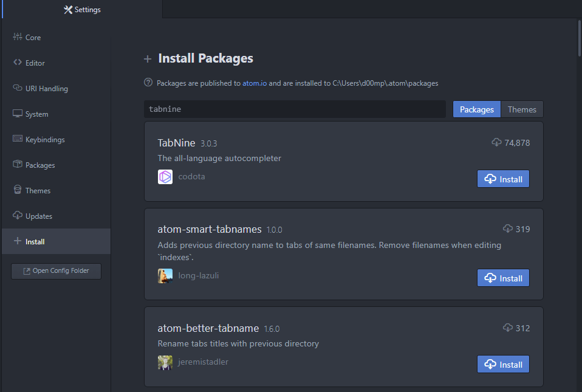This screenshot has width=582, height=392.
Task: Show installed Packages section
Action: coord(40,165)
